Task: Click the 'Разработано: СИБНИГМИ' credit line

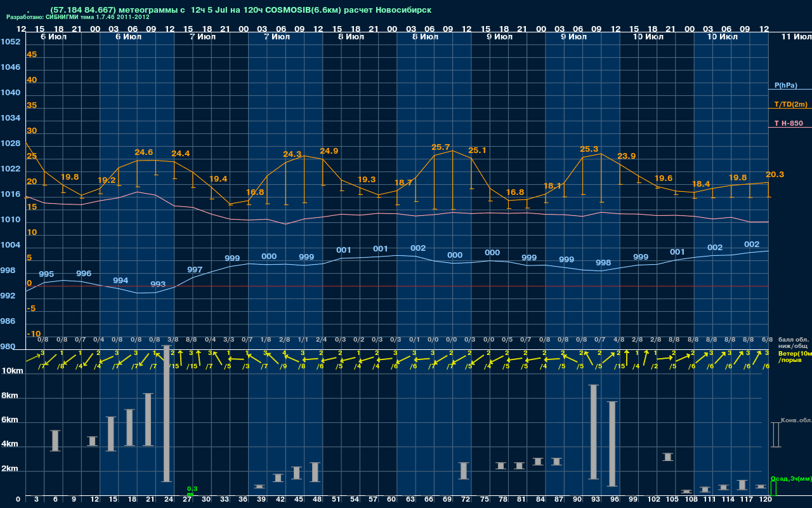Action: [x=78, y=17]
